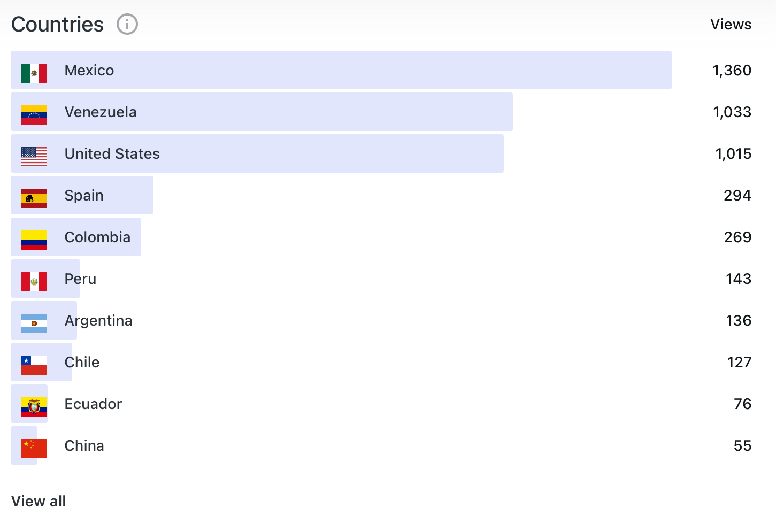This screenshot has height=532, width=776.
Task: Click the Peru flag icon
Action: click(x=34, y=282)
